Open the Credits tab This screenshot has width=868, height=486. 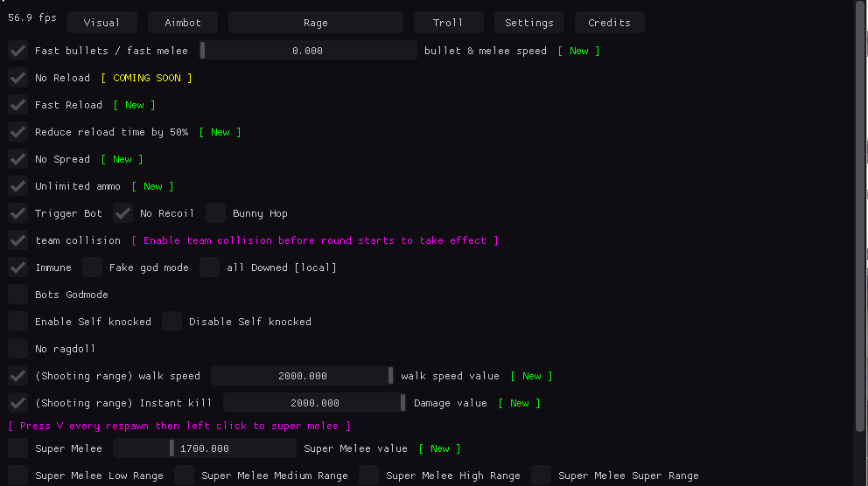tap(609, 23)
